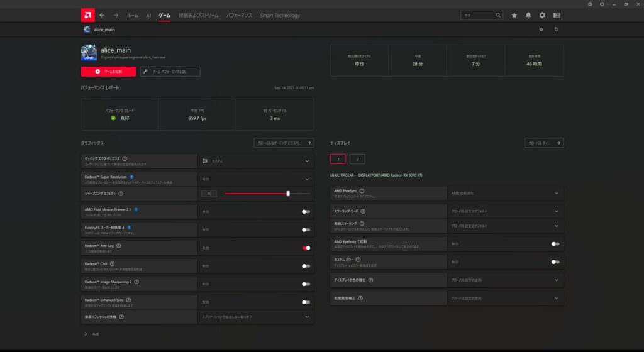Click the reset arrow icon for alice_main profile
644x352 pixels.
[x=556, y=30]
